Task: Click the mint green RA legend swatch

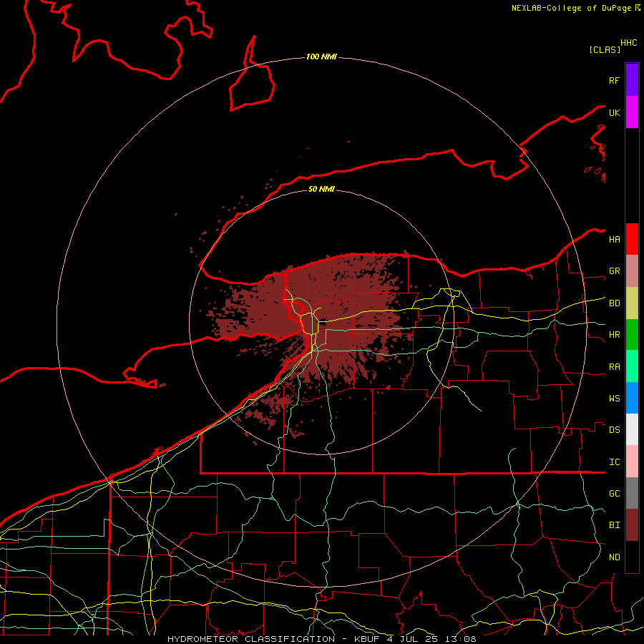Action: point(632,366)
